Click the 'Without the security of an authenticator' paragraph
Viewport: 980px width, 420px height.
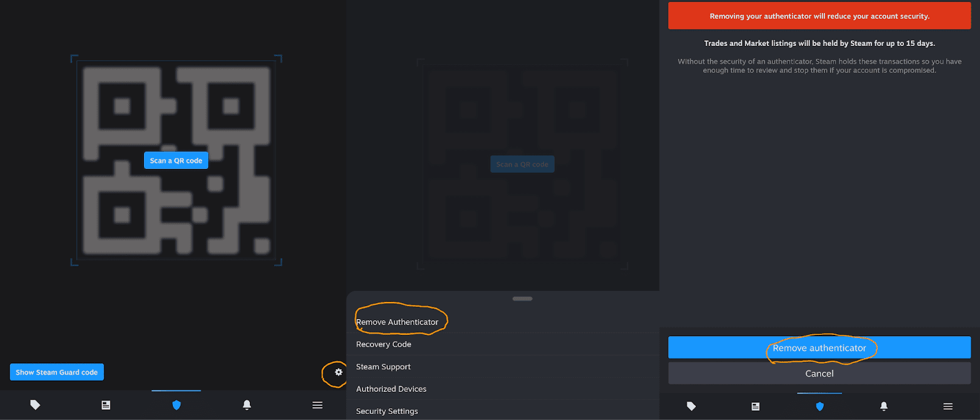[820, 66]
